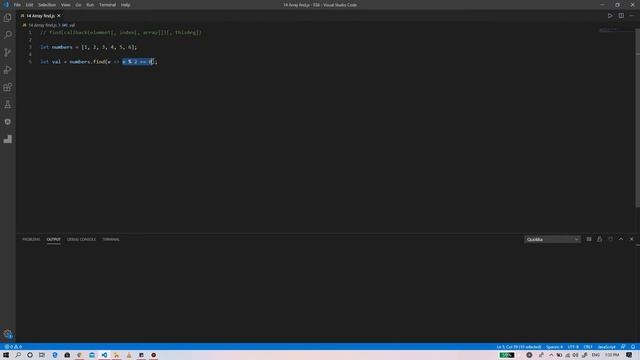Run the file with the play icon
The image size is (640, 360).
(x=610, y=16)
